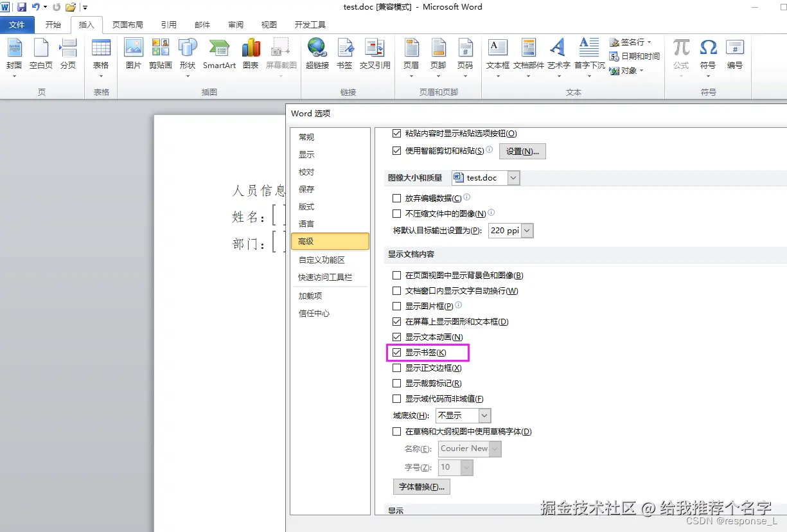Select 信任中心 in options list
Viewport: 787px width, 532px height.
(x=330, y=314)
